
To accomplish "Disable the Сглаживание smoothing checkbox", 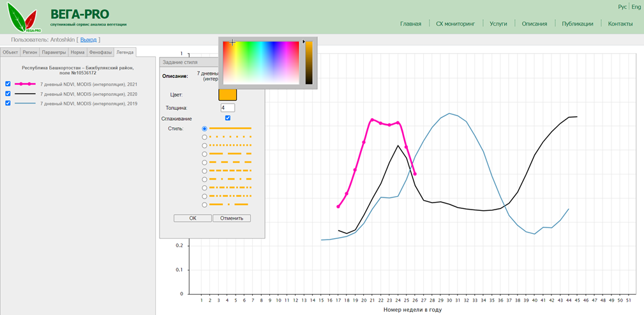I will [x=228, y=118].
